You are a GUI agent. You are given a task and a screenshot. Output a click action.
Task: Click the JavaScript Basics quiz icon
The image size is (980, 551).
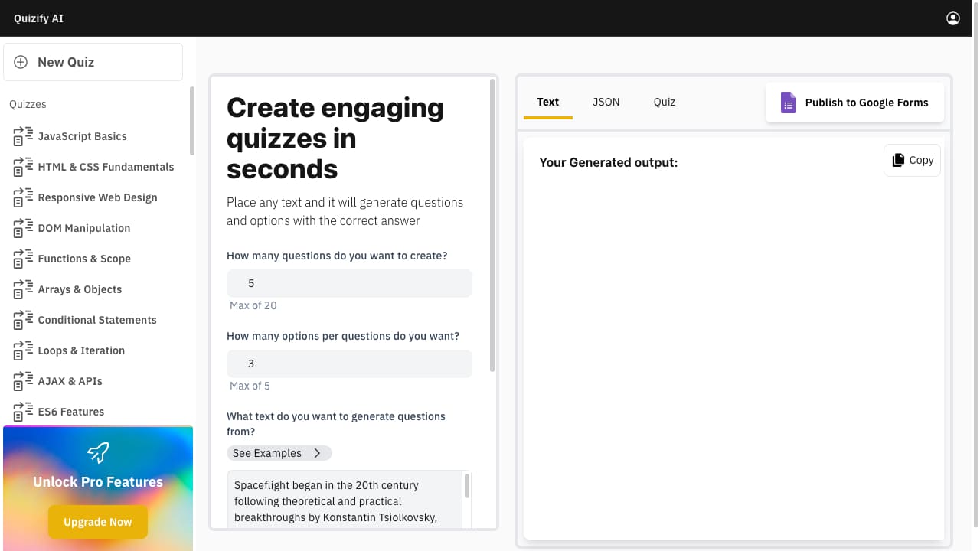(23, 136)
